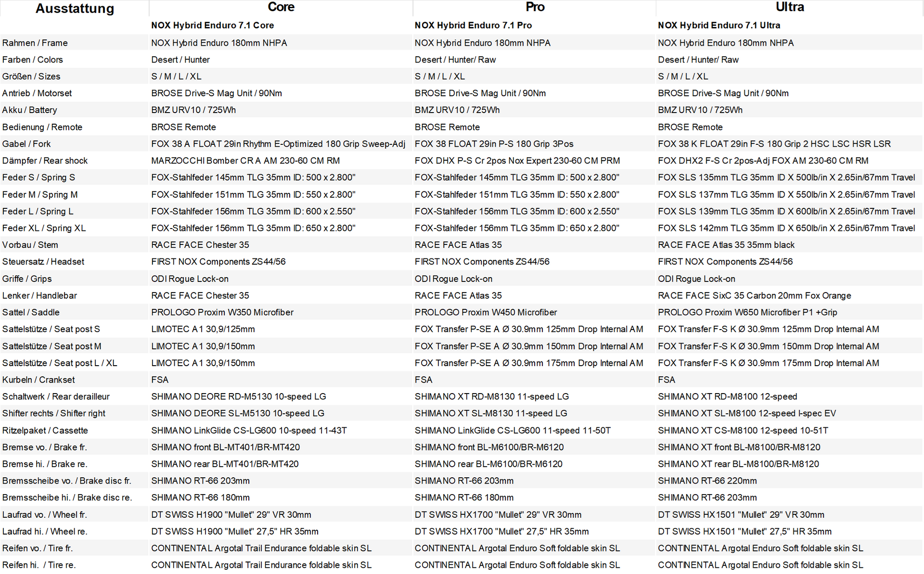Screen dimensions: 924x574
Task: Click SHIMANO XT CS-M8100 cassette cell
Action: coord(743,431)
